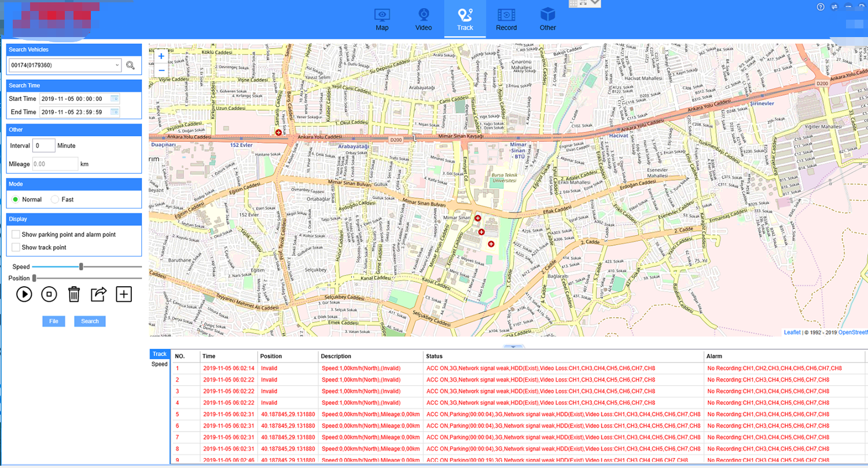Click the Speed slider handle
This screenshot has width=868, height=468.
click(81, 266)
